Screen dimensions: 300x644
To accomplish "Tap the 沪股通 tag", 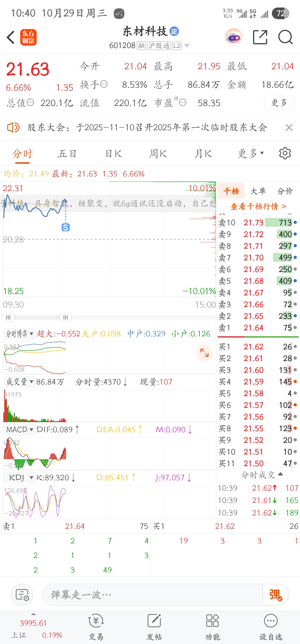I will [159, 45].
